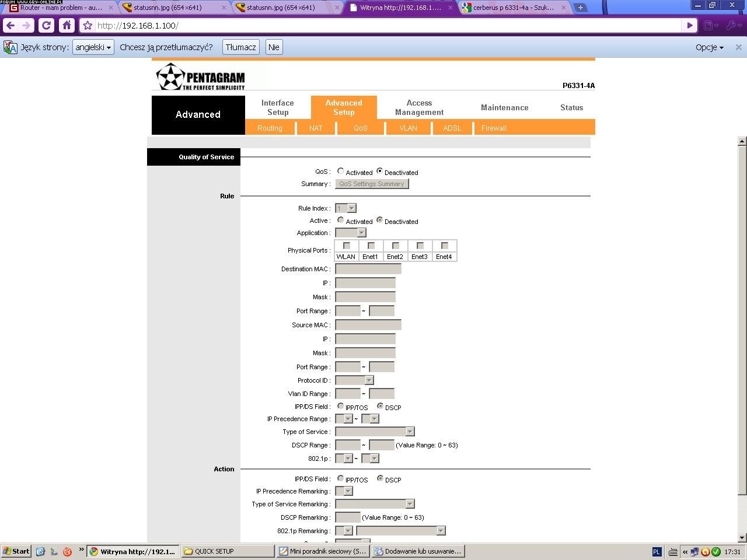The image size is (747, 560).
Task: Open the Rule Index dropdown
Action: (345, 208)
